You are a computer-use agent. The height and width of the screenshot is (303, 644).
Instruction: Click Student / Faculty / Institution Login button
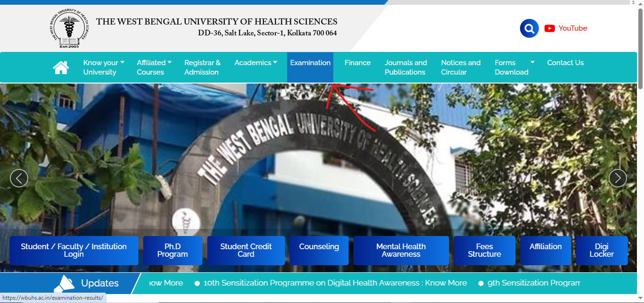pyautogui.click(x=74, y=250)
